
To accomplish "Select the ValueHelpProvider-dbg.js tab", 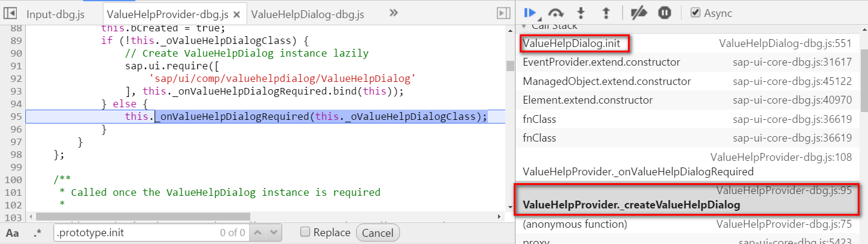I will [x=167, y=13].
